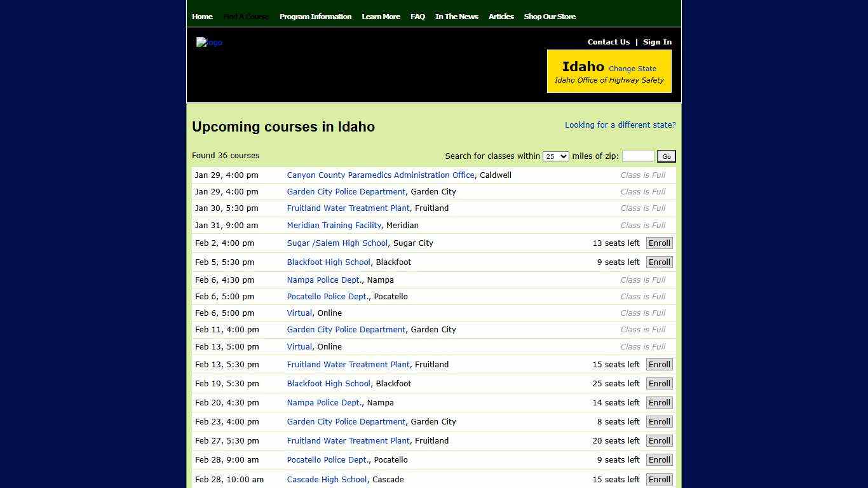This screenshot has height=488, width=868.
Task: Open Program Information page
Action: (x=316, y=17)
